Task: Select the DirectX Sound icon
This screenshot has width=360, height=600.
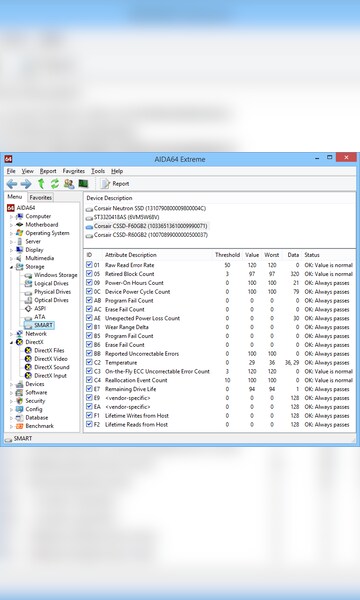Action: pyautogui.click(x=28, y=367)
